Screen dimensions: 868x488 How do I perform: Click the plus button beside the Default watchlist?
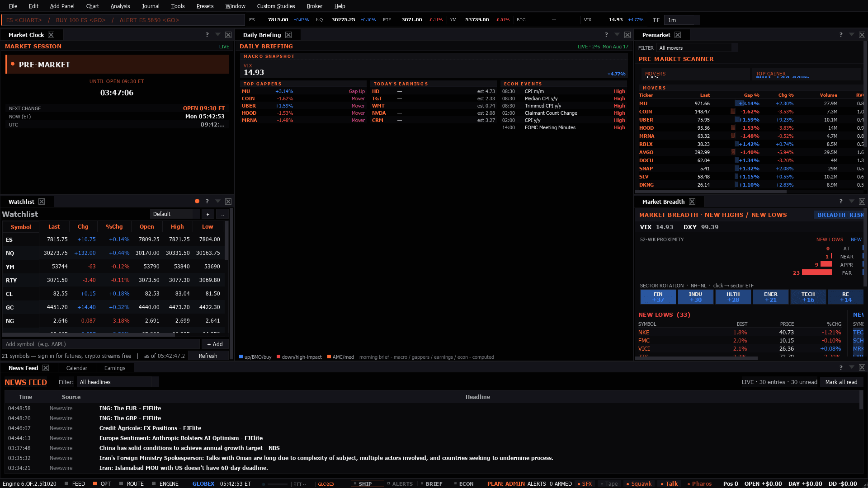pyautogui.click(x=208, y=214)
